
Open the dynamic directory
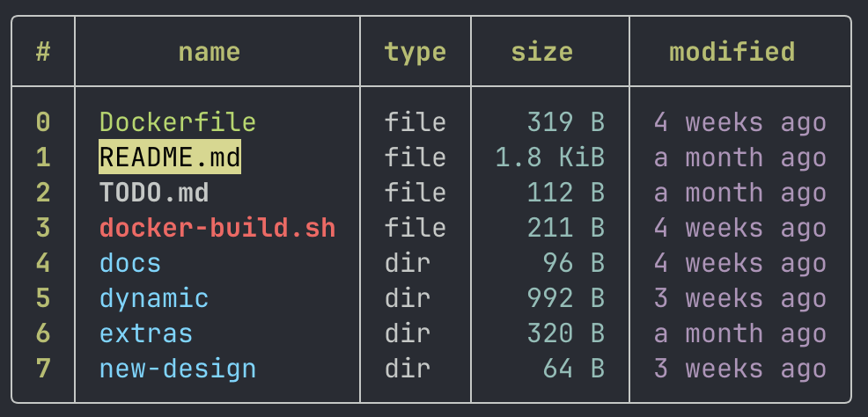(x=154, y=298)
